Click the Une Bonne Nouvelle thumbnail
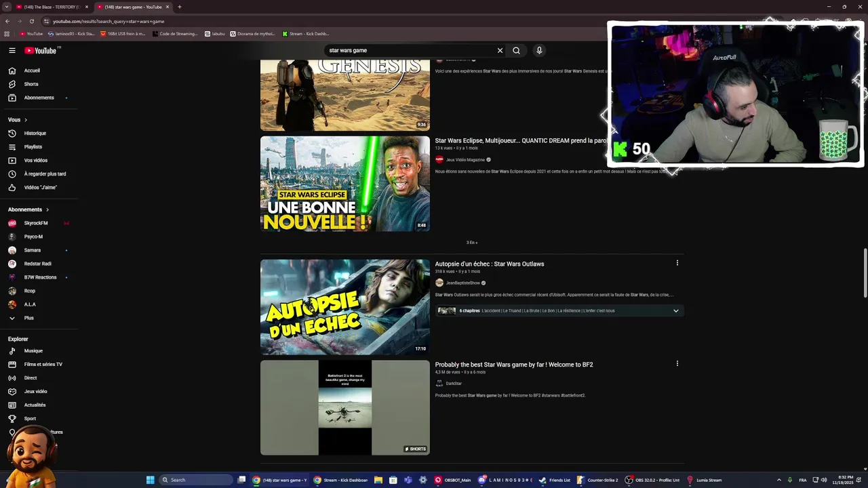The image size is (868, 488). 345,184
